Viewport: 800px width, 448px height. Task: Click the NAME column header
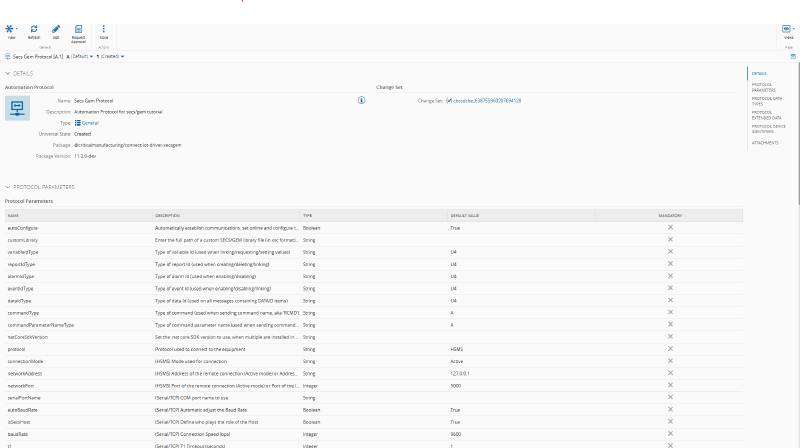click(x=79, y=215)
